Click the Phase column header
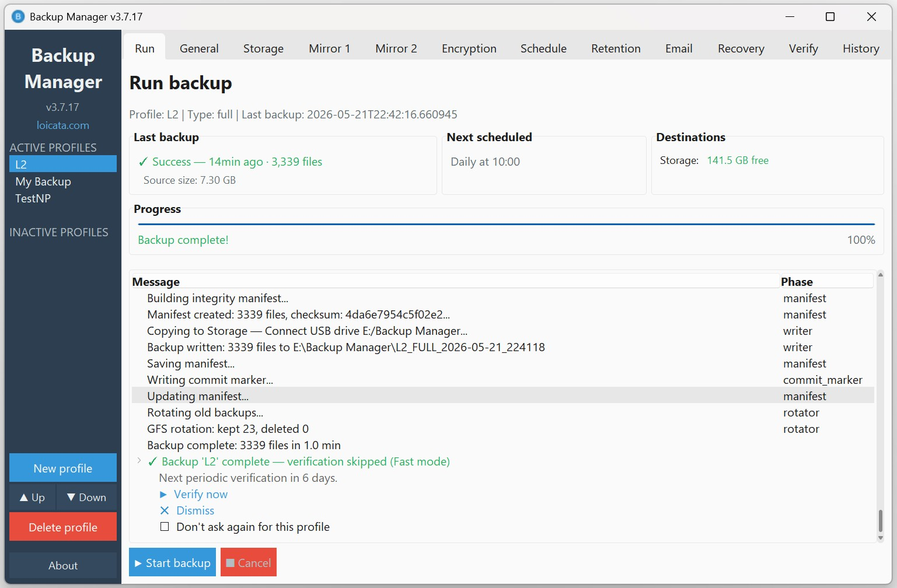The height and width of the screenshot is (588, 897). (x=827, y=282)
